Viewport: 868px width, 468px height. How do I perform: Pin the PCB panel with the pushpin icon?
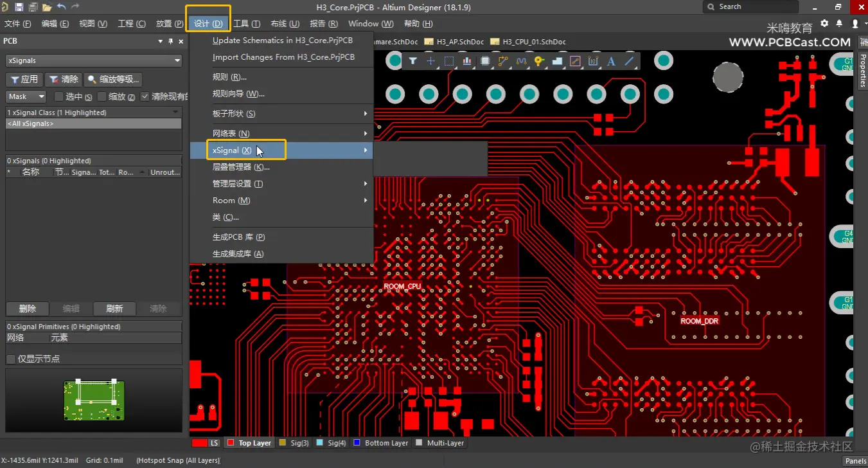tap(171, 41)
